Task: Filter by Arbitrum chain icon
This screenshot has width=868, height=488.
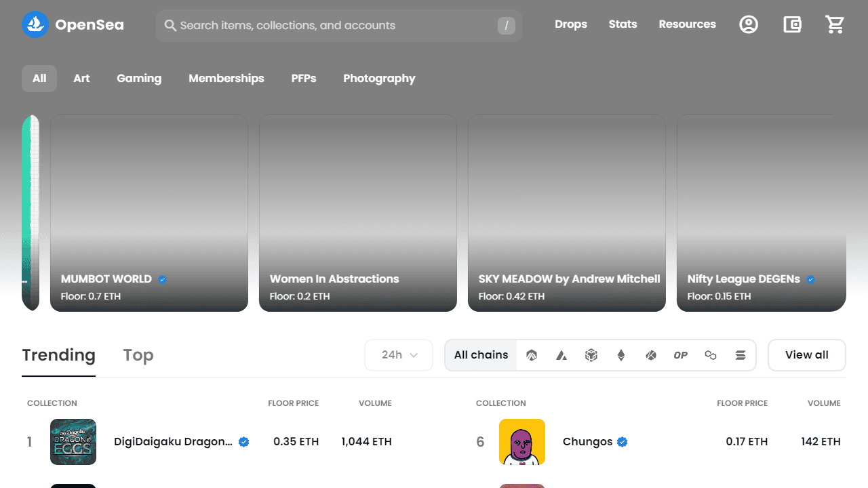Action: [532, 355]
